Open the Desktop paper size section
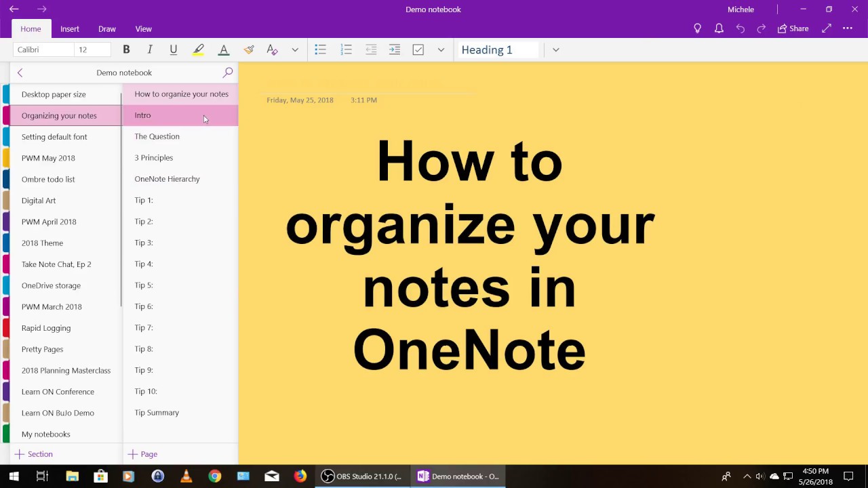868x488 pixels. [65, 94]
